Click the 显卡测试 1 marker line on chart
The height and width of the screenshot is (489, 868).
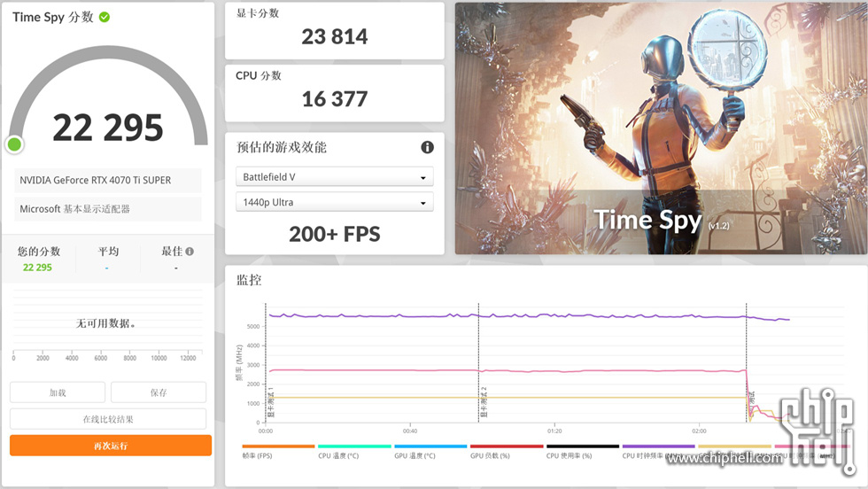266,362
